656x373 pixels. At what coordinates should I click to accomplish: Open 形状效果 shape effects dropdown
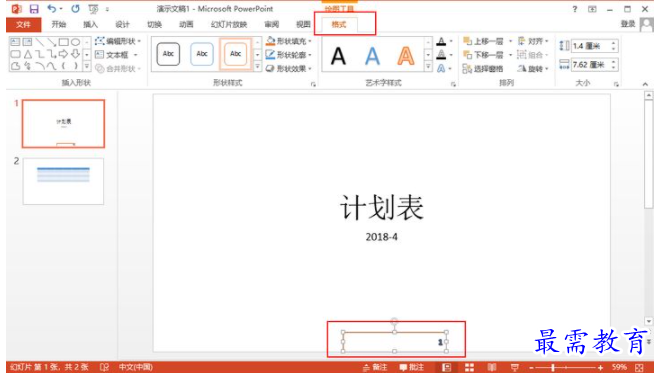tap(289, 69)
